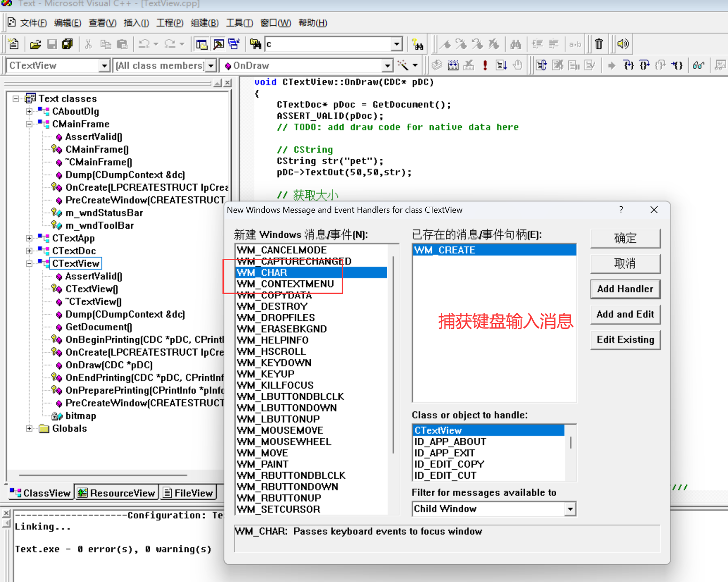The image size is (728, 582).
Task: Switch to the ResourceView tab
Action: [117, 493]
